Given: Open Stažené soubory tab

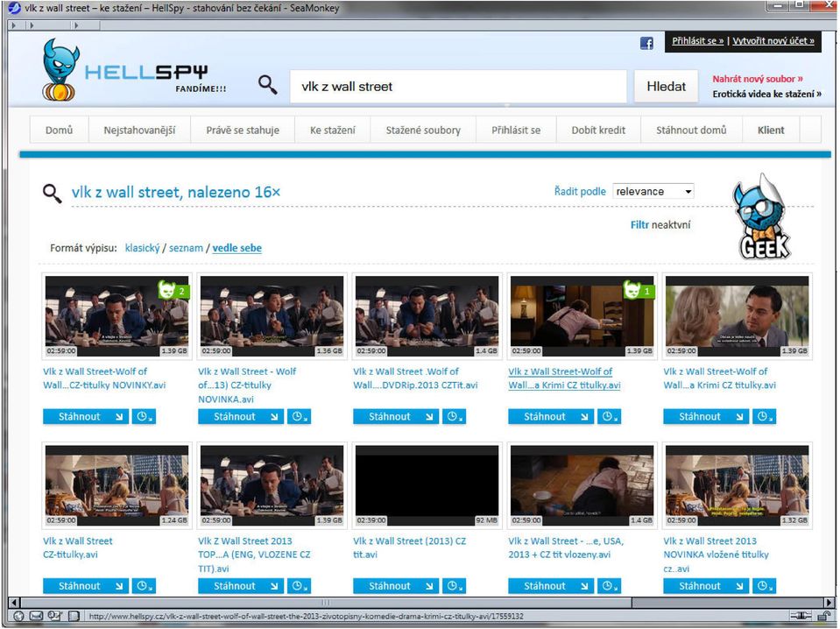Looking at the screenshot, I should (423, 130).
